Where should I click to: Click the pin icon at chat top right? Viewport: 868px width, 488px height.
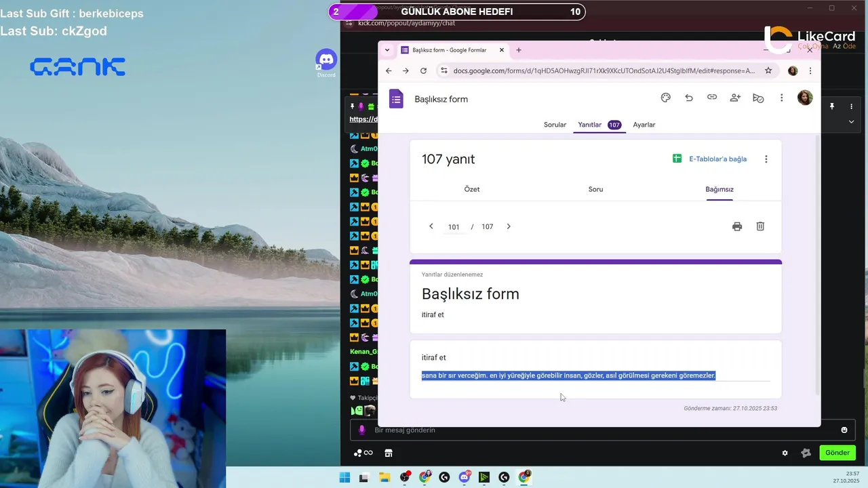coord(832,106)
